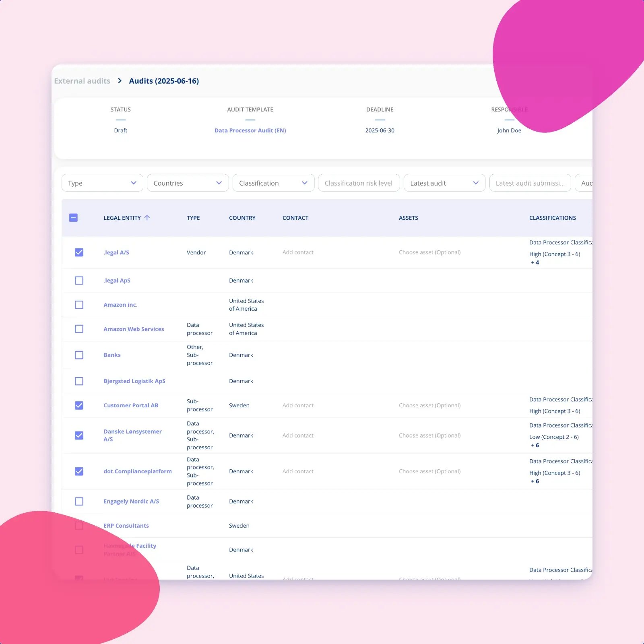Expand +6 classifications for dot.Complianceplatform
Image resolution: width=644 pixels, height=644 pixels.
click(x=535, y=481)
